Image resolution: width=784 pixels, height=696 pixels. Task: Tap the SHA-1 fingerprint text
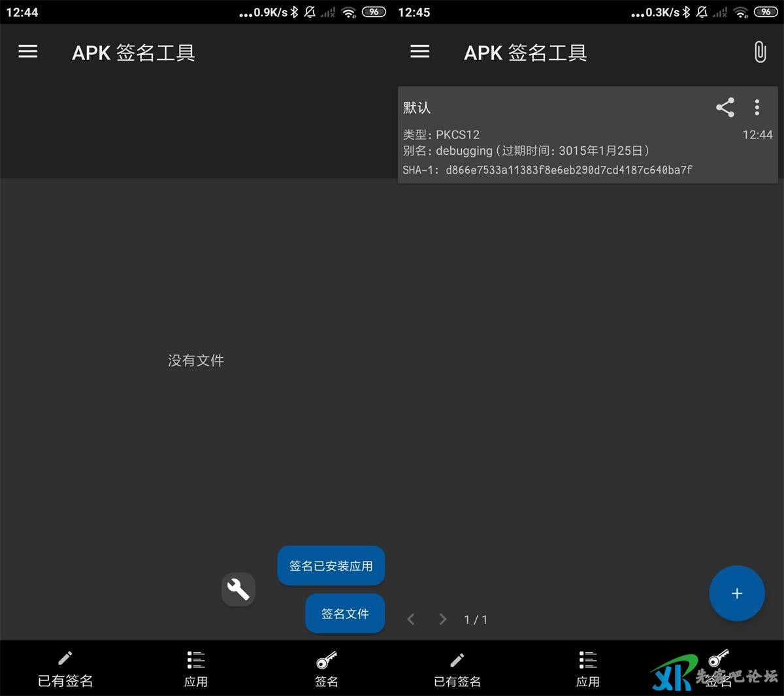tap(547, 170)
